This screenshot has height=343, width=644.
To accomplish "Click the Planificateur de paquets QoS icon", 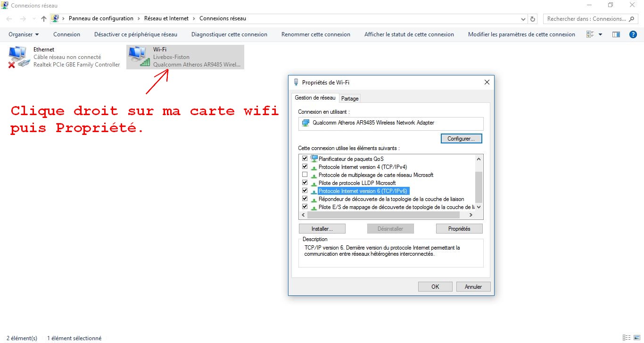I will [314, 159].
